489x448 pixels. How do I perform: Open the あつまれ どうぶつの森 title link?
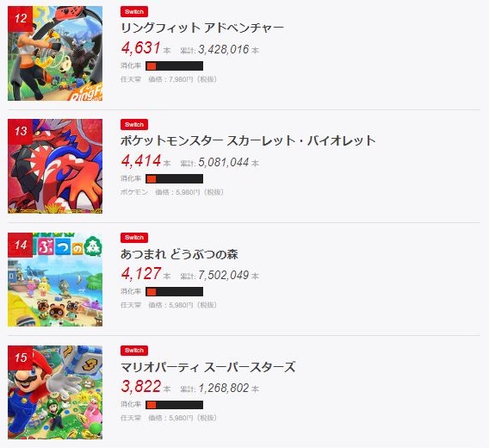click(x=179, y=254)
